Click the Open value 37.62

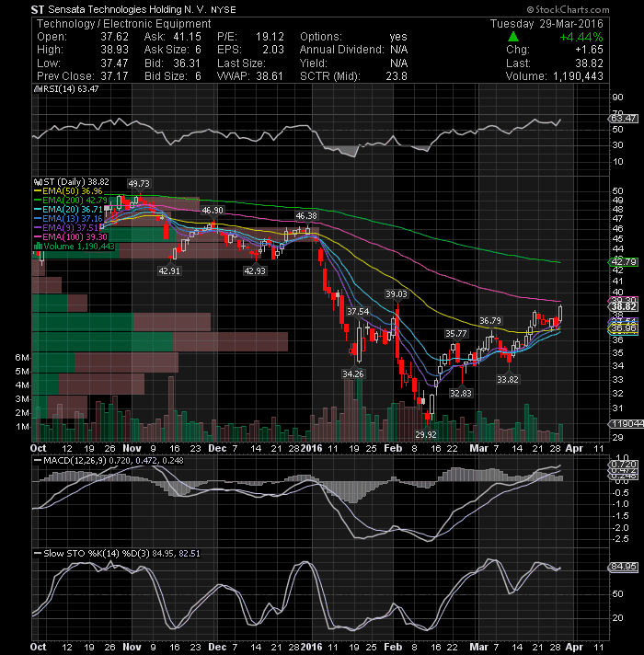tap(114, 37)
